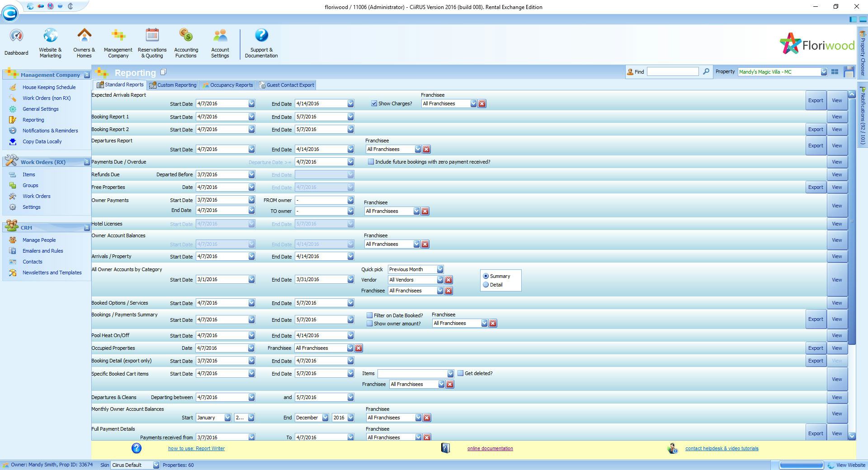Open the Account Settings icon
Viewport: 868px width, 470px height.
point(220,36)
